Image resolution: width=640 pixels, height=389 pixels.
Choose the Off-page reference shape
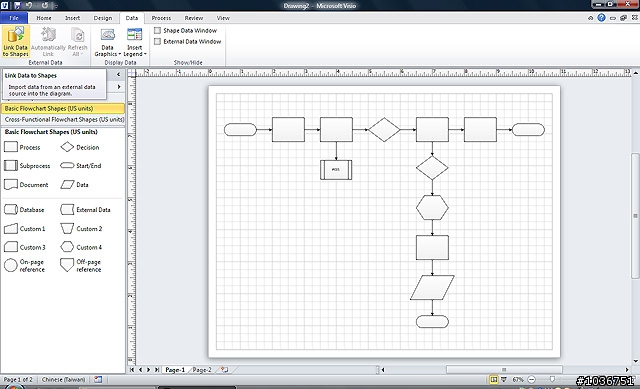(81, 265)
